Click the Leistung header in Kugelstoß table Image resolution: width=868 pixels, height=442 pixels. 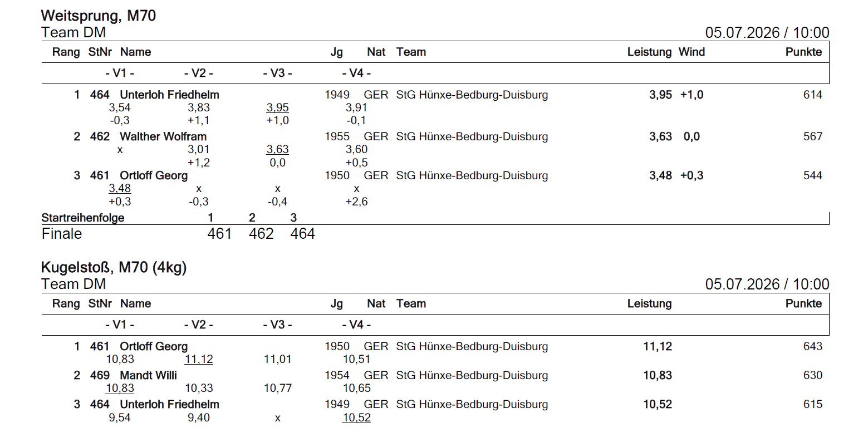(649, 303)
